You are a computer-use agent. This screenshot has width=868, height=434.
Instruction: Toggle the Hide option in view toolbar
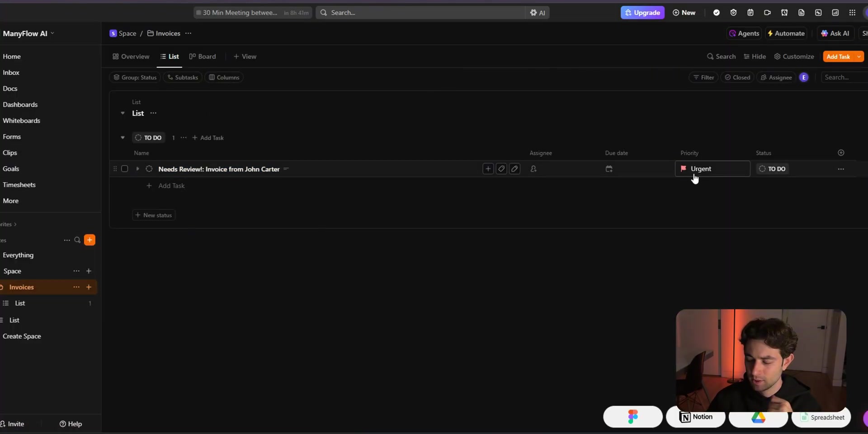tap(755, 57)
